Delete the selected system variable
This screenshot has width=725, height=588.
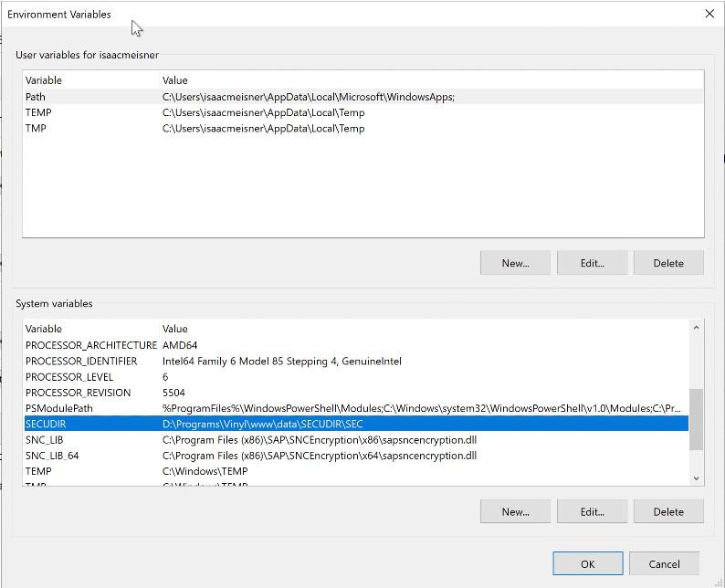pos(667,511)
